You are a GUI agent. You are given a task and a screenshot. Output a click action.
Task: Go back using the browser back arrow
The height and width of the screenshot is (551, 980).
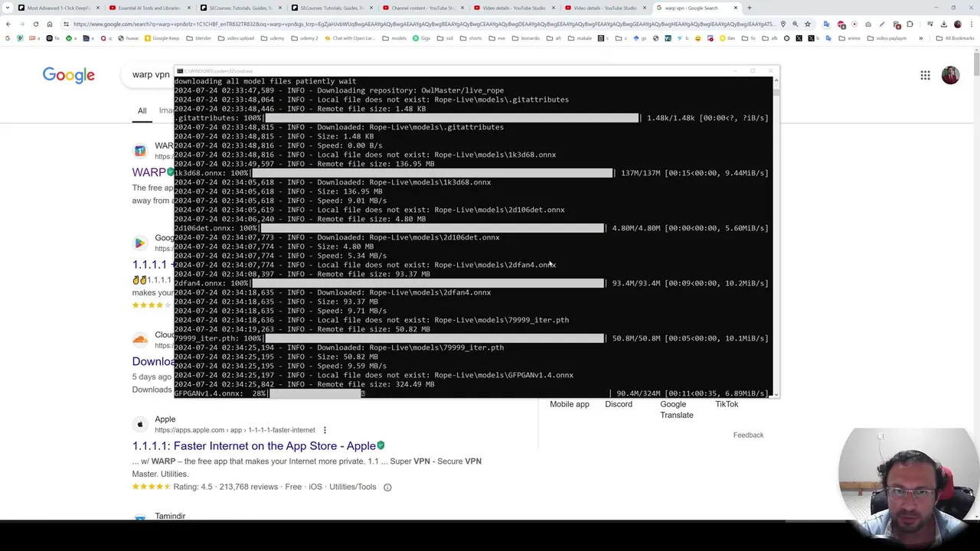[x=8, y=24]
